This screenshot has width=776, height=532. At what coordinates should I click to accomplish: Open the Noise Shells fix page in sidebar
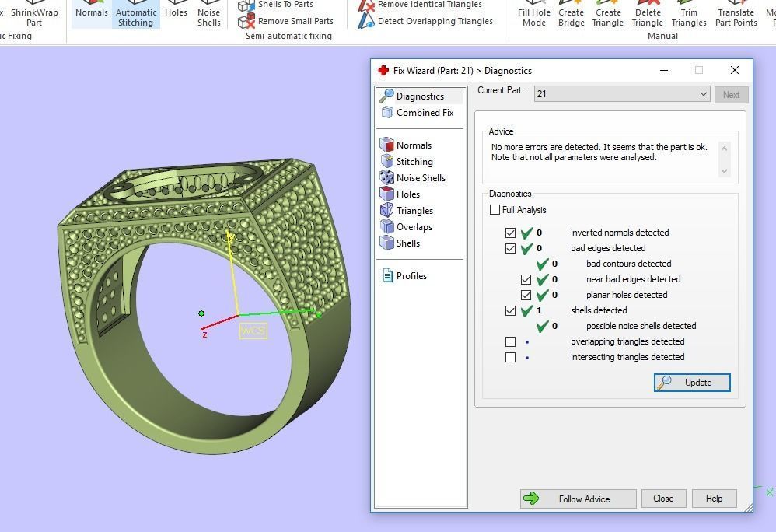pyautogui.click(x=413, y=177)
